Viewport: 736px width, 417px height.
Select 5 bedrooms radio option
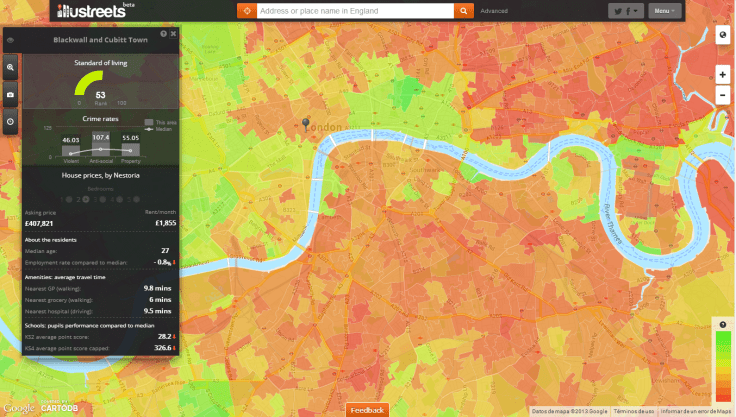tap(134, 199)
